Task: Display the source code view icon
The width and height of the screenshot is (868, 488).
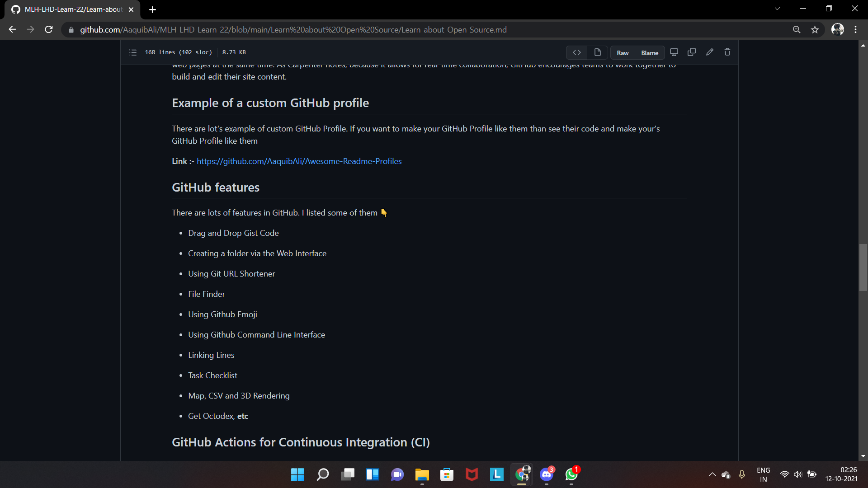Action: pos(576,52)
